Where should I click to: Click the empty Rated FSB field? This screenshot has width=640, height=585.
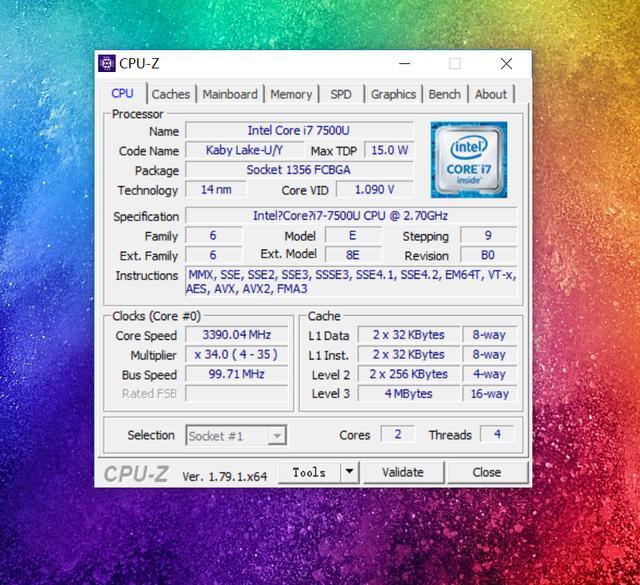click(x=237, y=394)
